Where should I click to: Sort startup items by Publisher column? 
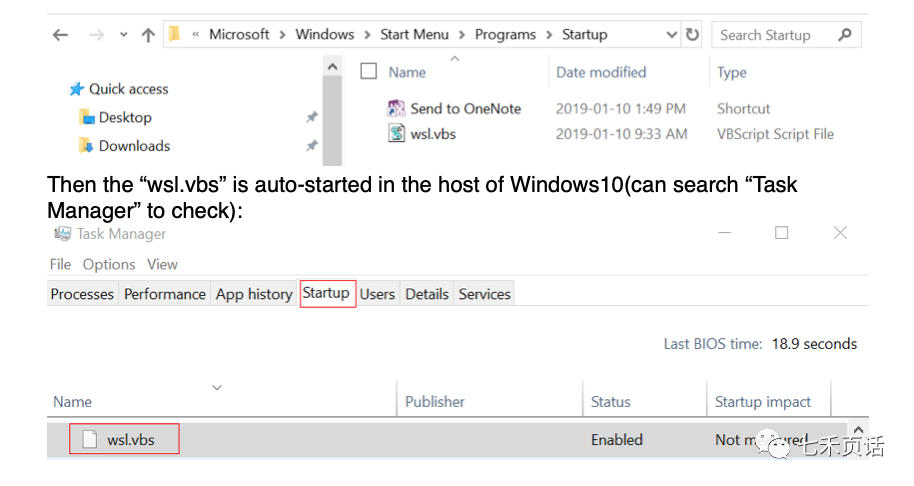(x=435, y=402)
